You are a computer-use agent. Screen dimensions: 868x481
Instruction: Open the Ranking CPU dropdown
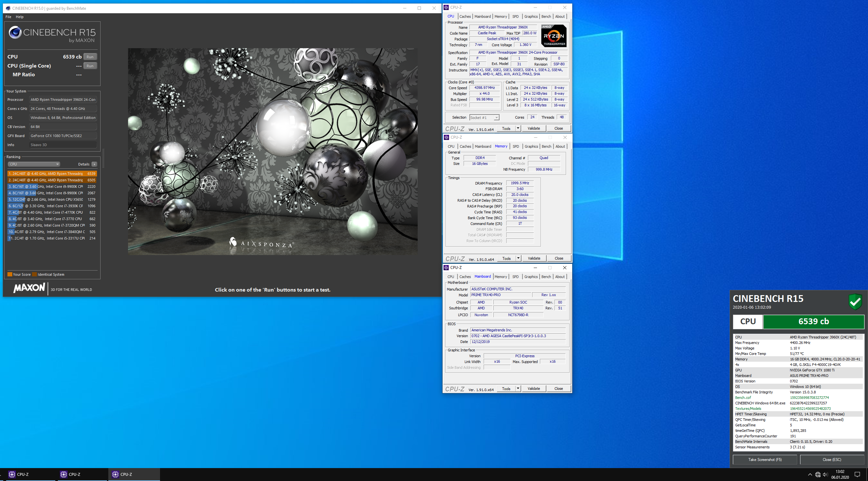coord(34,165)
